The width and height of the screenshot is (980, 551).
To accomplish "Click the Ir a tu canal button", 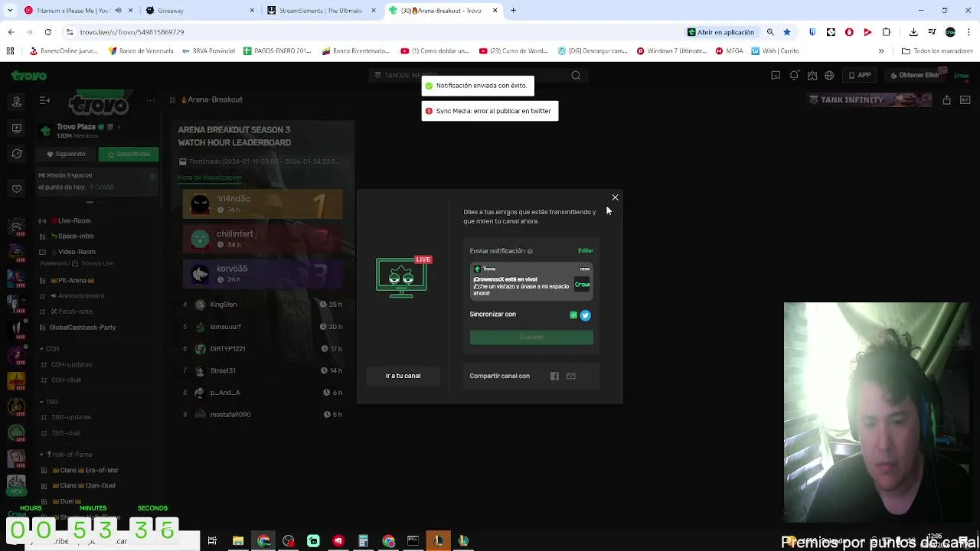I will (x=403, y=376).
